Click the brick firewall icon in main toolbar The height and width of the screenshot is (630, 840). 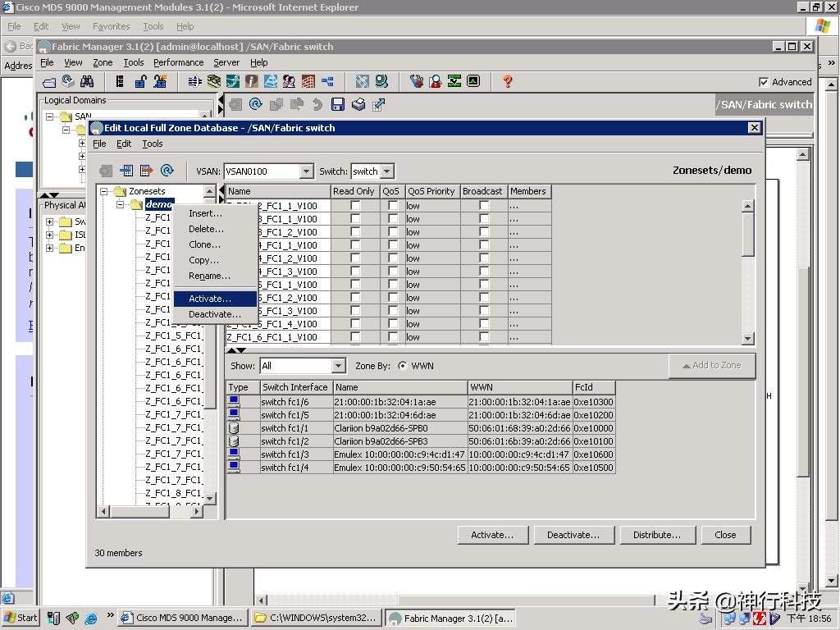point(308,81)
